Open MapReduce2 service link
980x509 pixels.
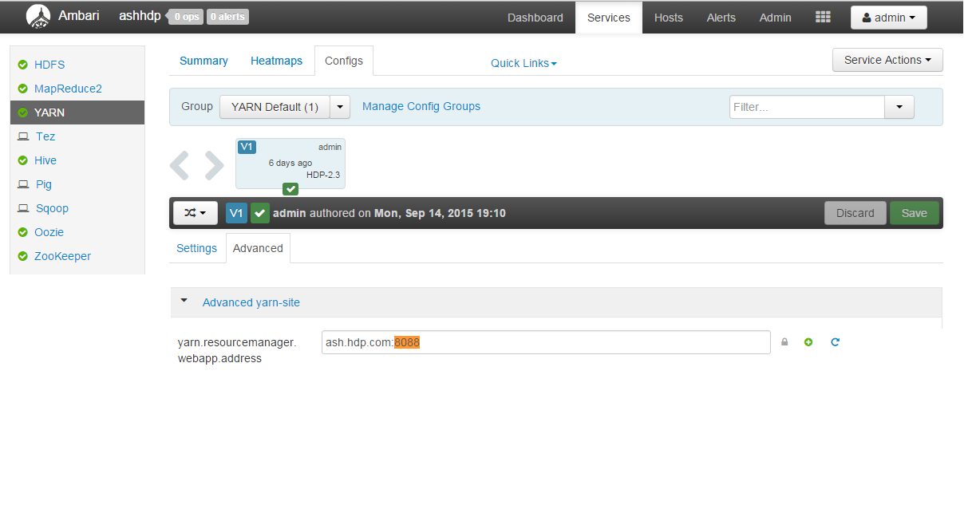point(68,89)
